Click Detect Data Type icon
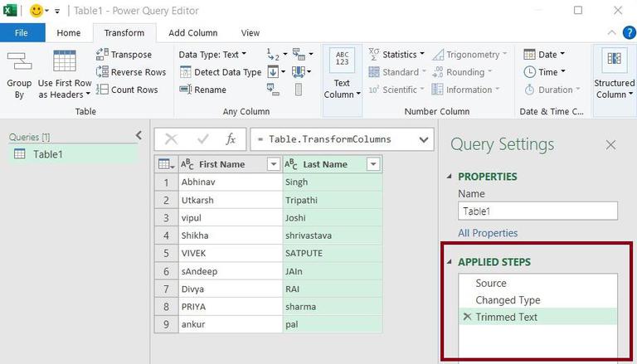Viewport: 637px width, 364px height. (185, 72)
